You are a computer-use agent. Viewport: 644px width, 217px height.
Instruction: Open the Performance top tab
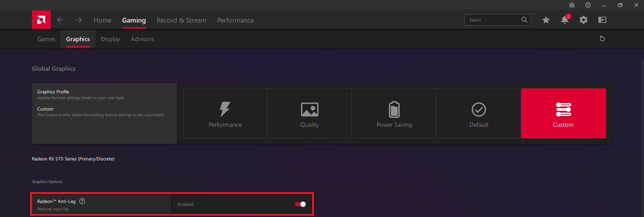pos(235,20)
